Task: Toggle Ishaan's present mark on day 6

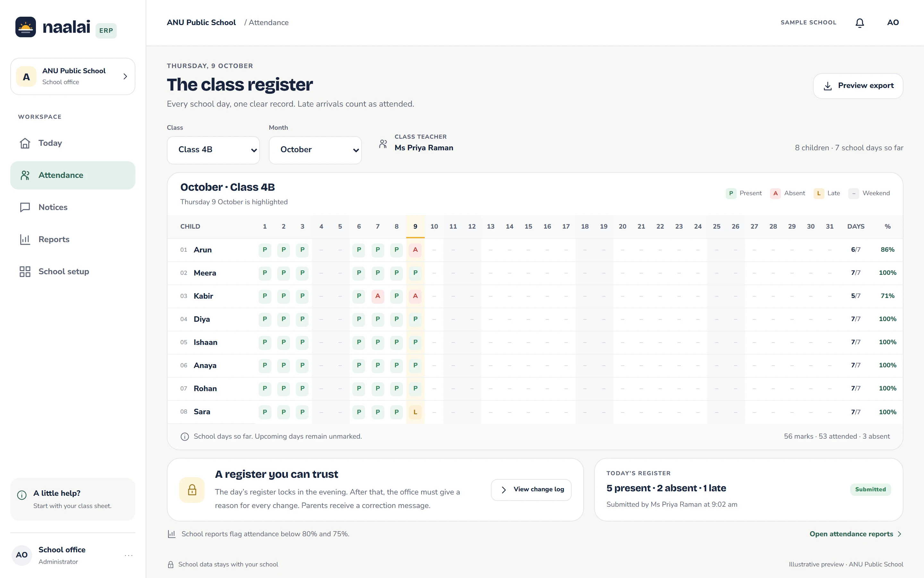Action: tap(358, 343)
